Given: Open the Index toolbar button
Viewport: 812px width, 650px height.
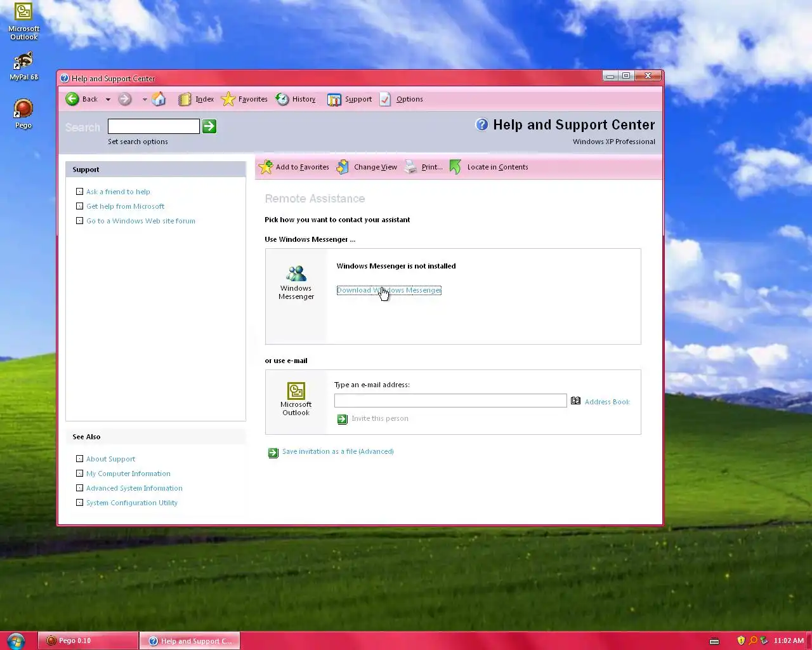Looking at the screenshot, I should (x=196, y=99).
